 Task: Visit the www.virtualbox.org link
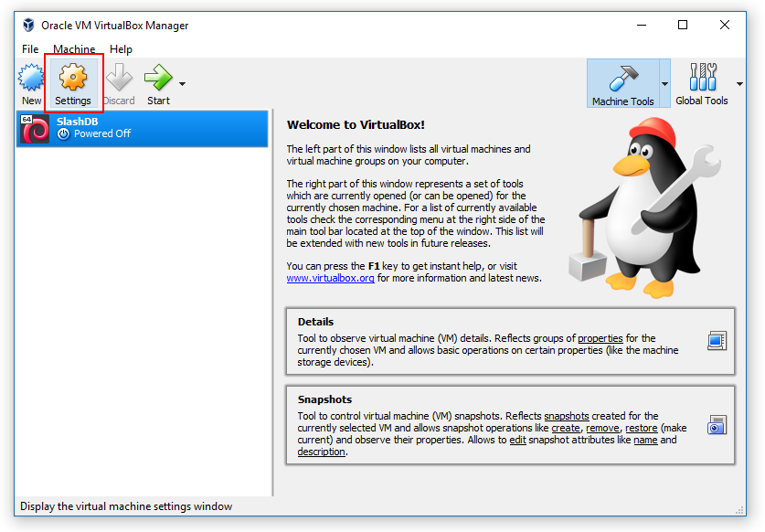(x=330, y=278)
